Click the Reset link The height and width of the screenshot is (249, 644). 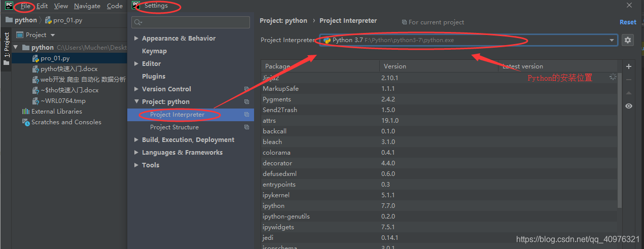[x=628, y=22]
